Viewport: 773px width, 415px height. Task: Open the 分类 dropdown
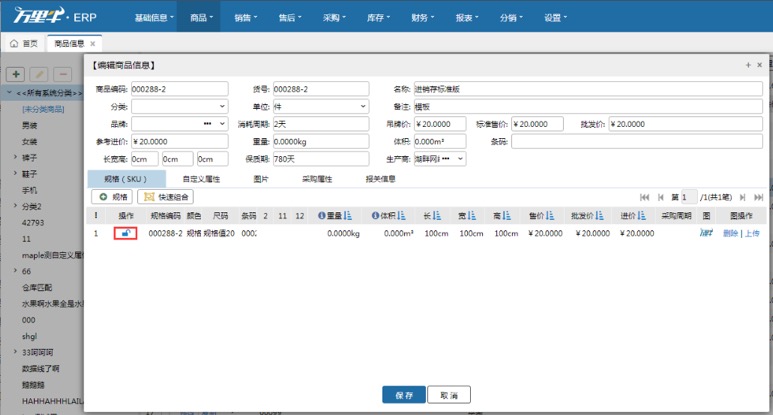coord(222,106)
